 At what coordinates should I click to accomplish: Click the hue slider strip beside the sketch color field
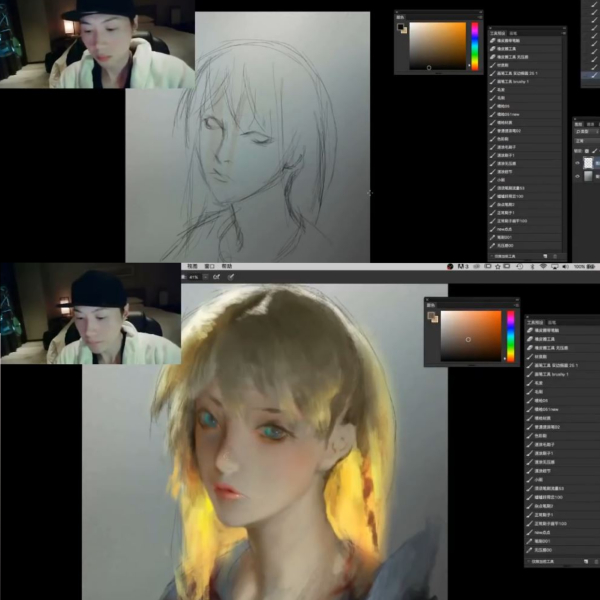click(474, 46)
